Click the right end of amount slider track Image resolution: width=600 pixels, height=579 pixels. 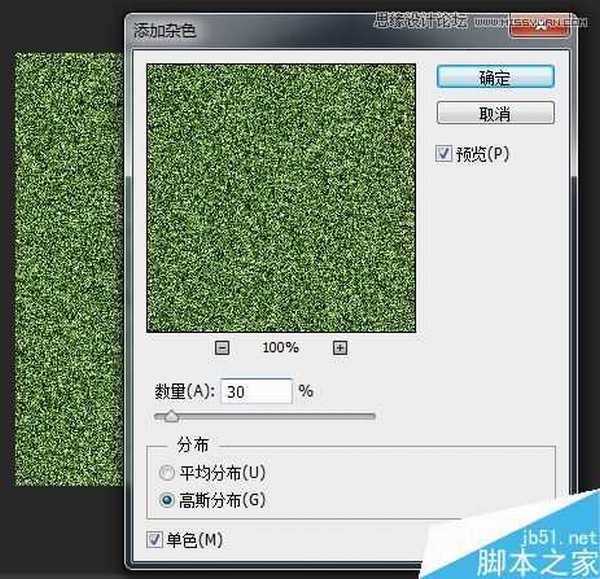[x=373, y=416]
